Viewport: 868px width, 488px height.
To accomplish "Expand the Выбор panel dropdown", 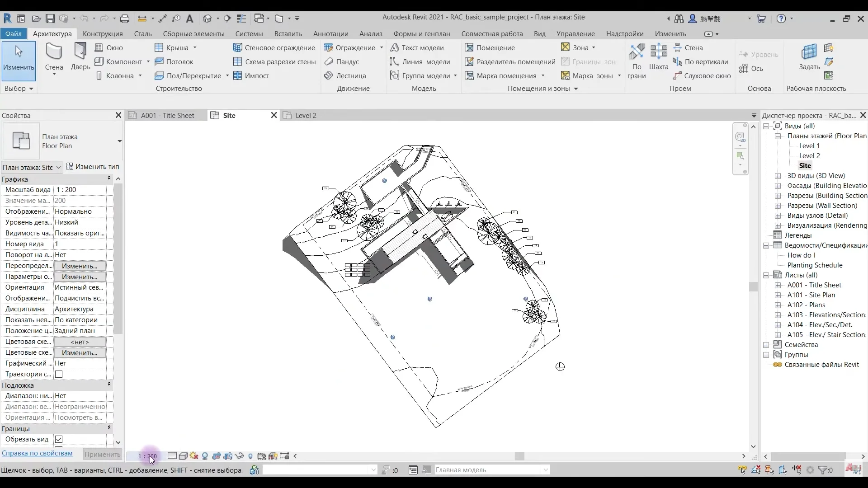I will click(19, 89).
